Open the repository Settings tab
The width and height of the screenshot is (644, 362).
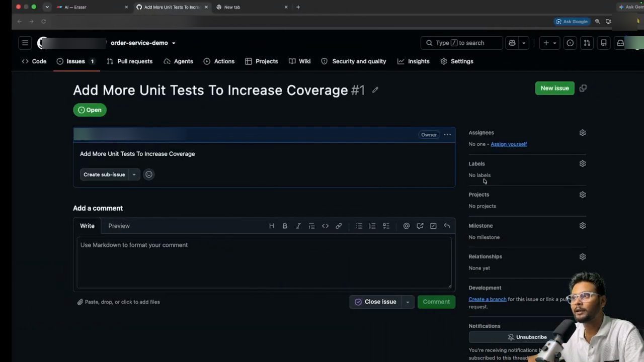[x=457, y=61]
